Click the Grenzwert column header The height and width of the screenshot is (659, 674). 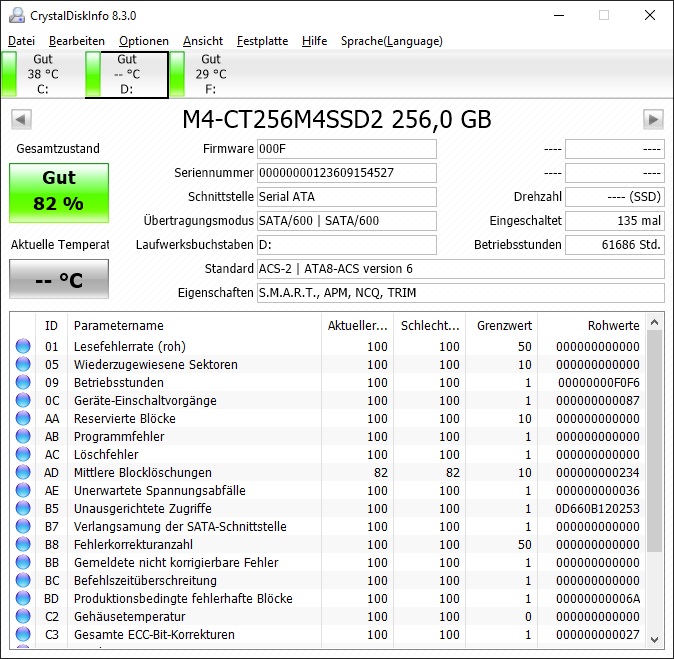(x=502, y=325)
